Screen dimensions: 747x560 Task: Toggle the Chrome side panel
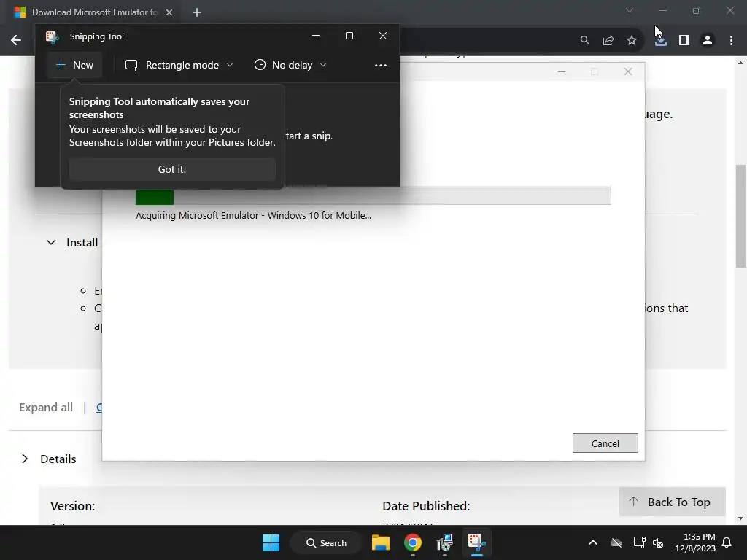pos(684,41)
